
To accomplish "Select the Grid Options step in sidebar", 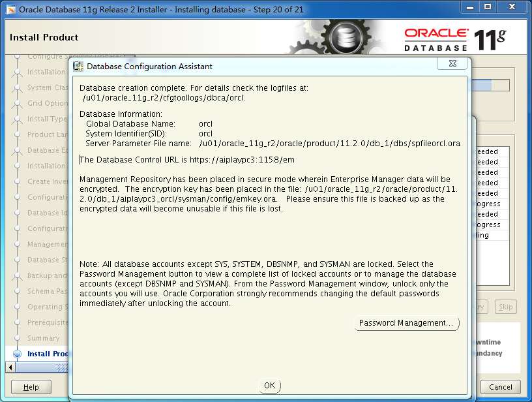I will [48, 103].
